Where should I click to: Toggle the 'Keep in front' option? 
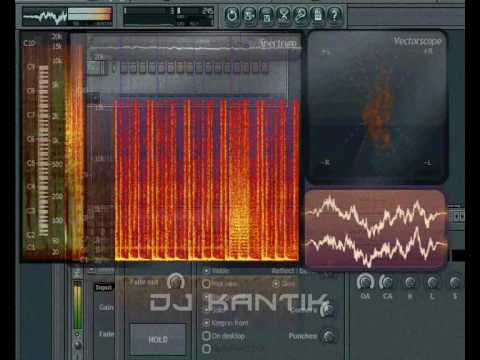point(206,323)
